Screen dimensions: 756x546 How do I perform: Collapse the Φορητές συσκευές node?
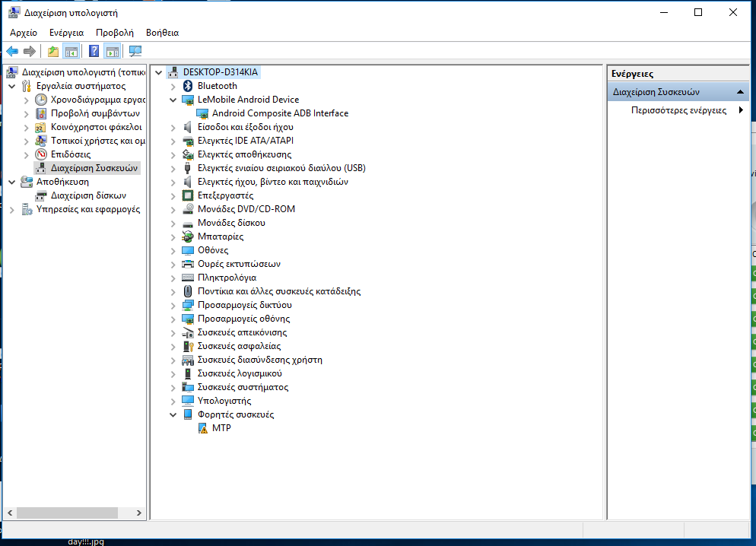click(174, 414)
